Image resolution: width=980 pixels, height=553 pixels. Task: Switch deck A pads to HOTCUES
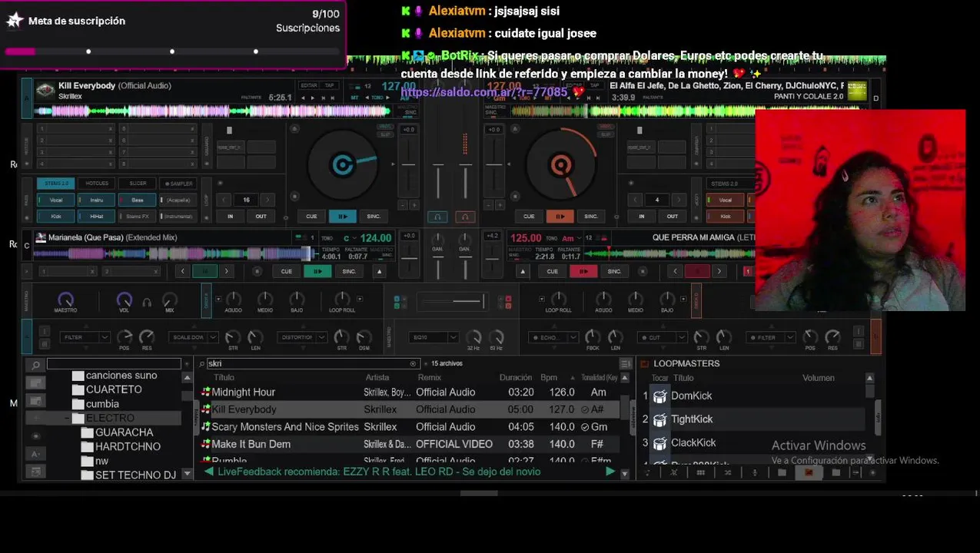tap(96, 184)
